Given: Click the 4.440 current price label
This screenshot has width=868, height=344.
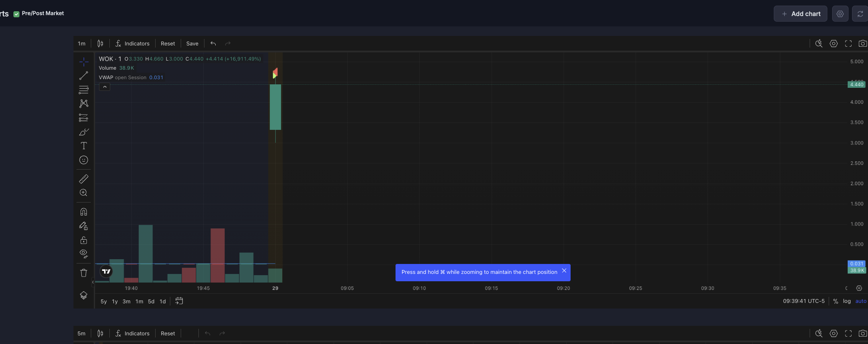Looking at the screenshot, I should tap(856, 84).
